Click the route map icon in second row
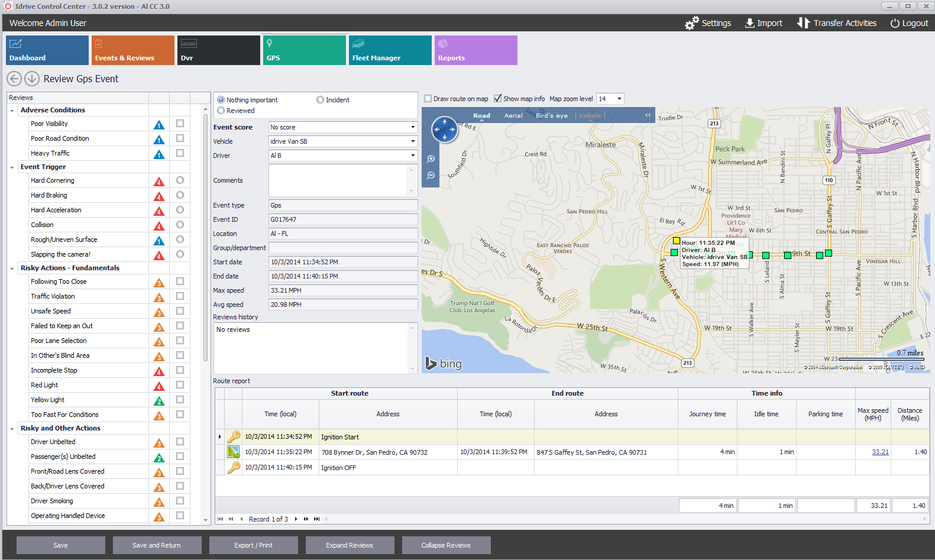935x560 pixels. pos(234,452)
